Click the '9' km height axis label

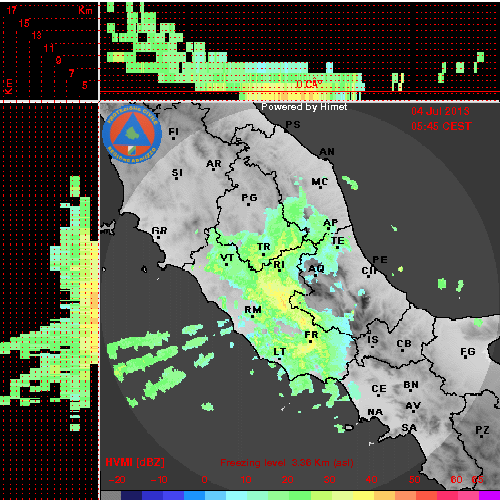tap(59, 60)
